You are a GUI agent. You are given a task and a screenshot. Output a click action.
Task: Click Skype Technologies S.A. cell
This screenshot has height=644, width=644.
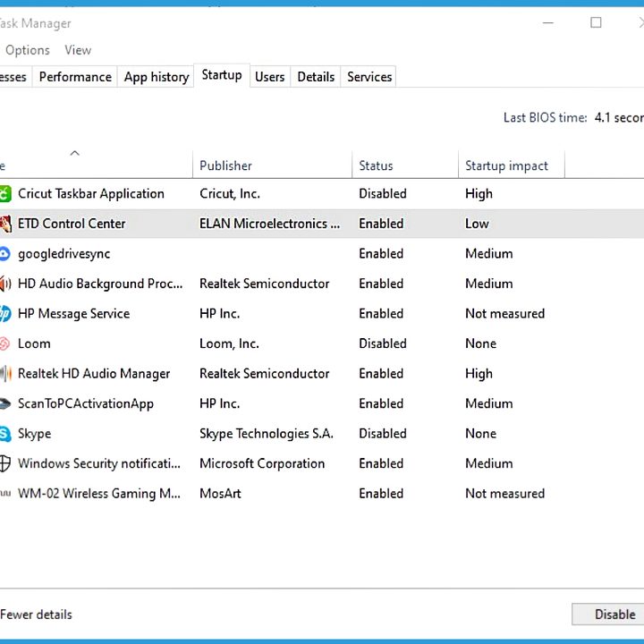(267, 434)
